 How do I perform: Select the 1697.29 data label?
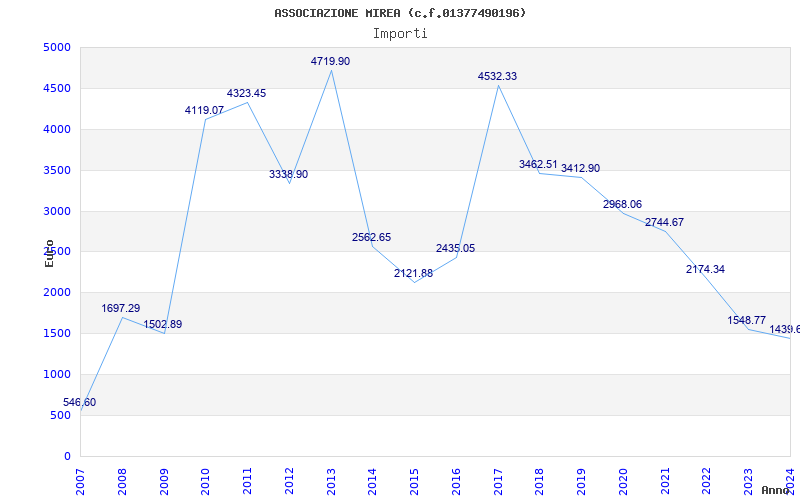[120, 308]
